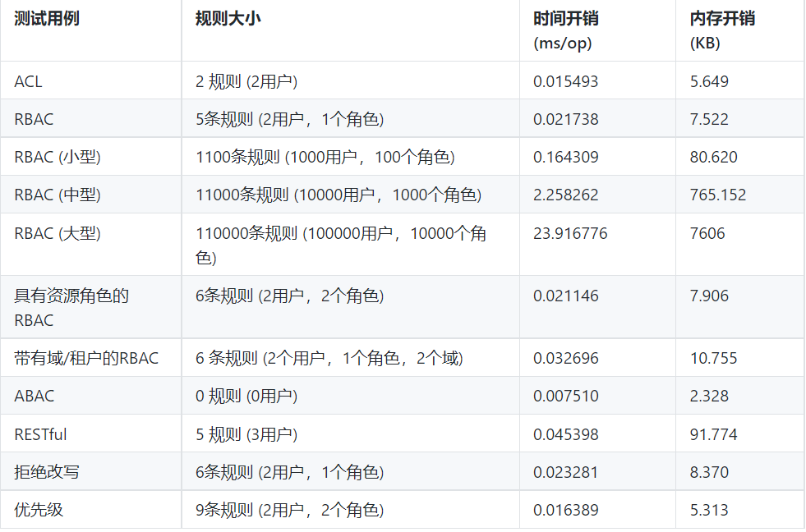Screen dimensions: 806x532
Task: Select the RBAC (小型) row label
Action: tap(58, 157)
